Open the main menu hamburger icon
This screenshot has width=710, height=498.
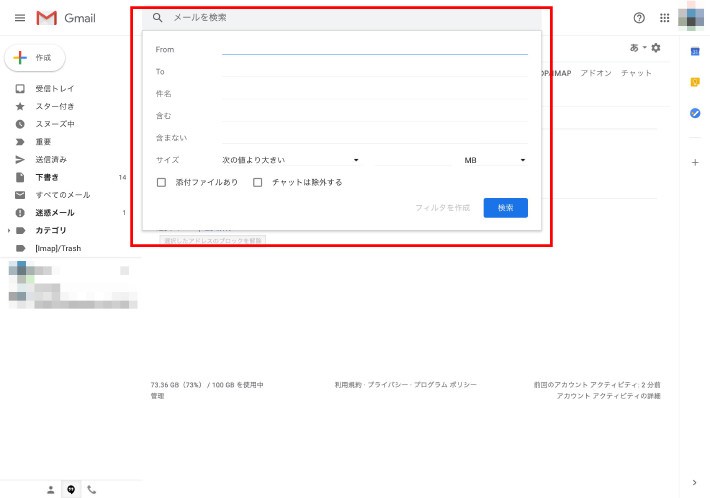(x=20, y=18)
